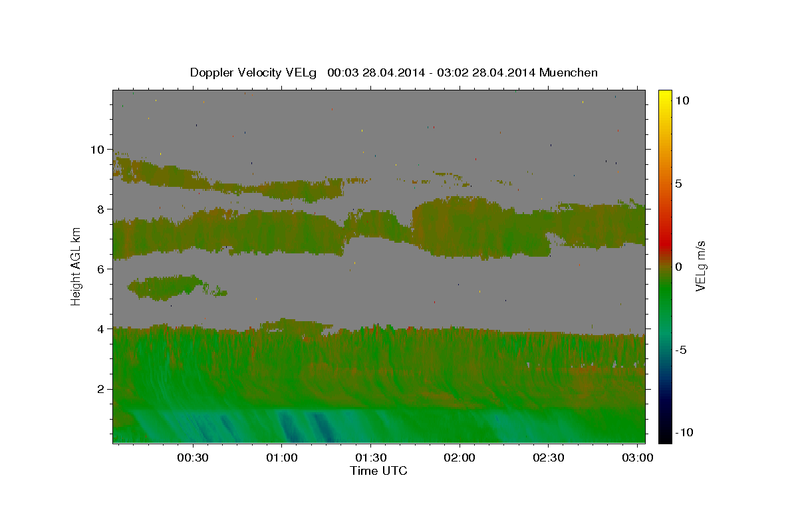Click the dark blue streak near 01:00 at bottom
Screen dimensions: 798x532
(288, 426)
